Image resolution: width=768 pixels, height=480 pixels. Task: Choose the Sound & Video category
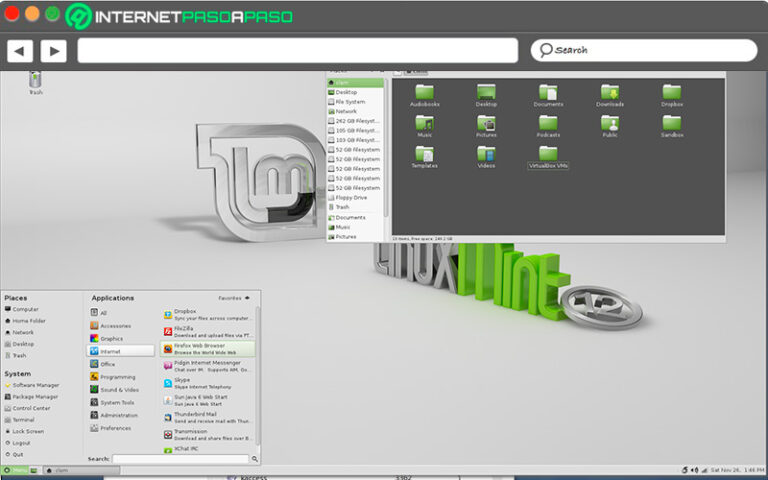[118, 389]
